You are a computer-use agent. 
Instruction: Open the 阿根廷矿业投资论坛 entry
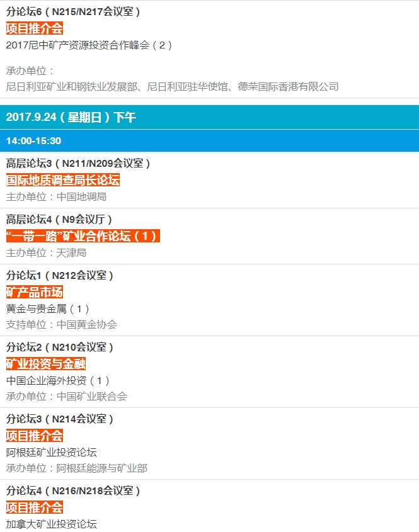[52, 452]
